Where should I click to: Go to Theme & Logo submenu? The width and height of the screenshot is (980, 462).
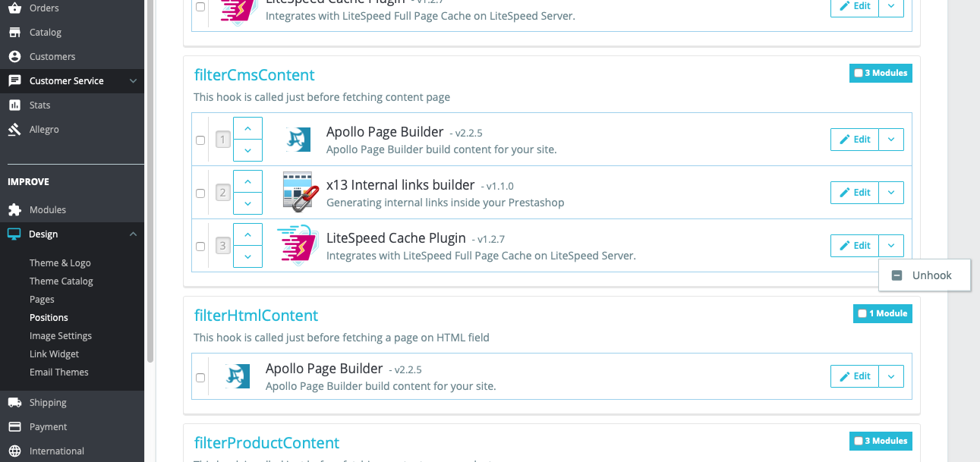click(60, 263)
